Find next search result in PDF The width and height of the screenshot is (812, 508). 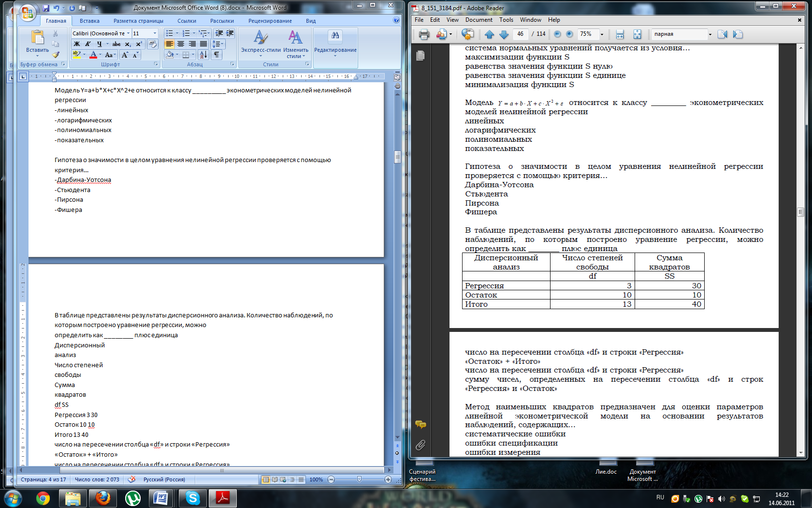[738, 34]
